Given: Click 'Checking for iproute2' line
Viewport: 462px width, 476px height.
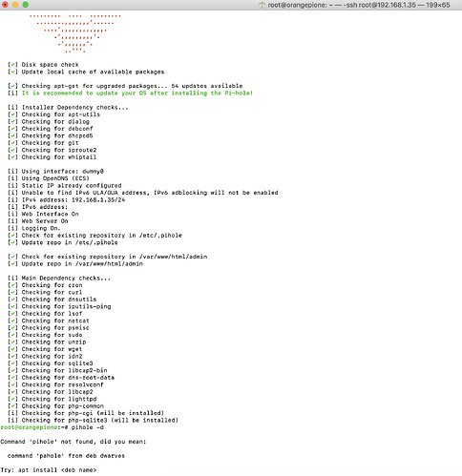Looking at the screenshot, I should point(52,150).
